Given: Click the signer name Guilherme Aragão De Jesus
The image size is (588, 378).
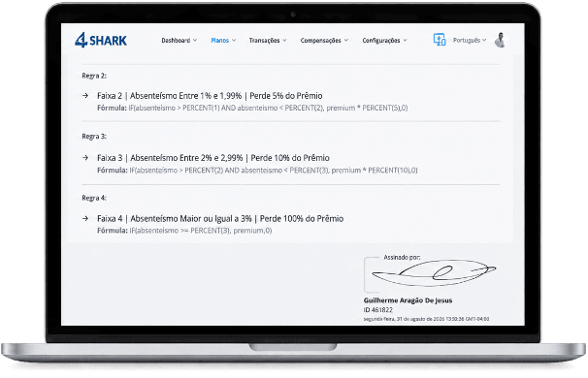Looking at the screenshot, I should pos(408,300).
